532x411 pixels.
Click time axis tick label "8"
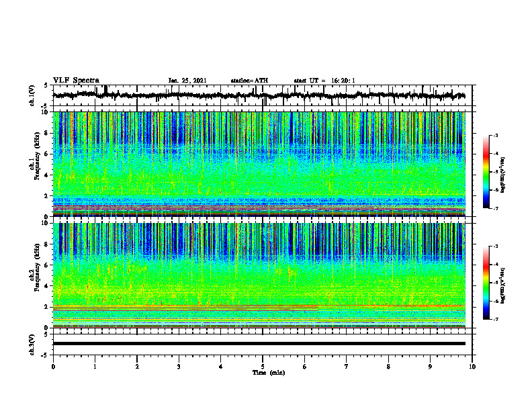click(x=388, y=367)
